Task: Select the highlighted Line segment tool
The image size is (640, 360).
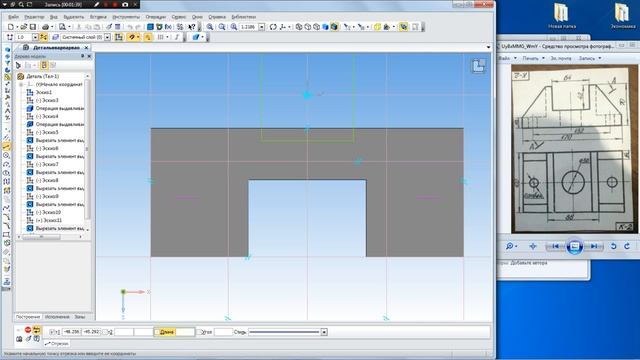Action: 7,146
